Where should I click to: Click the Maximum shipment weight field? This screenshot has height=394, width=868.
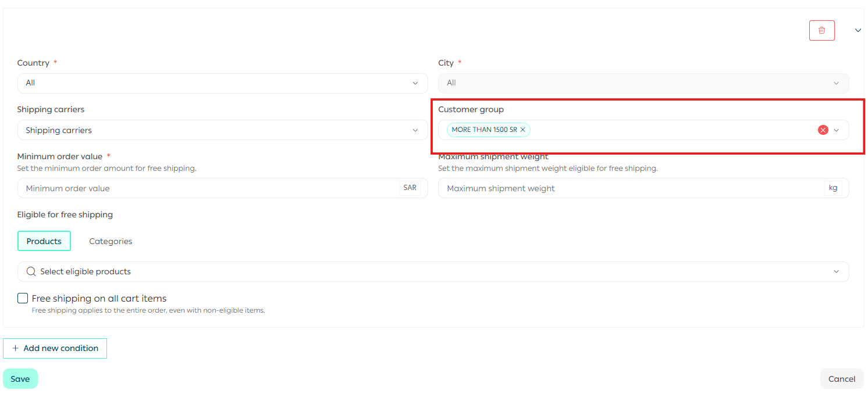point(631,188)
